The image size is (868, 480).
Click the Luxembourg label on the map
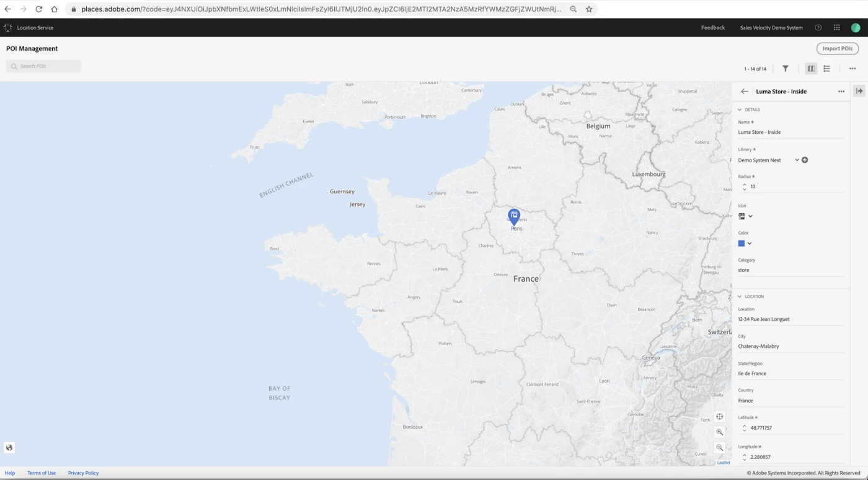click(x=649, y=174)
